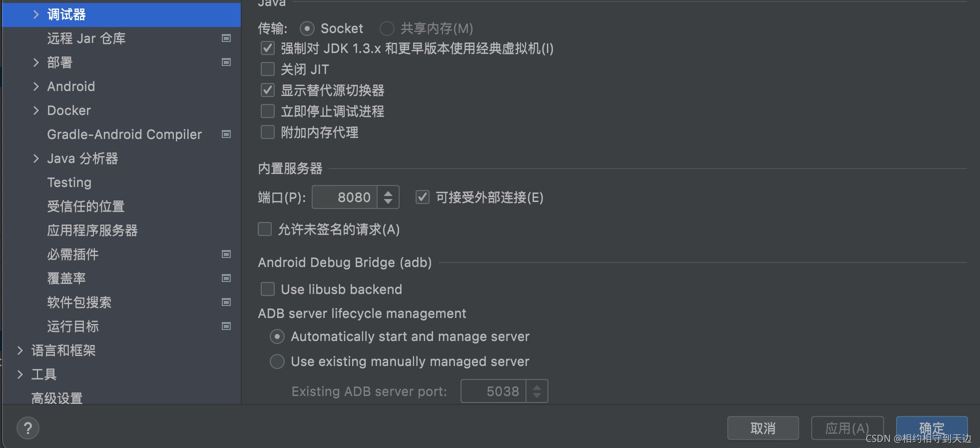This screenshot has height=448, width=980.
Task: Expand the Docker settings node
Action: click(35, 110)
